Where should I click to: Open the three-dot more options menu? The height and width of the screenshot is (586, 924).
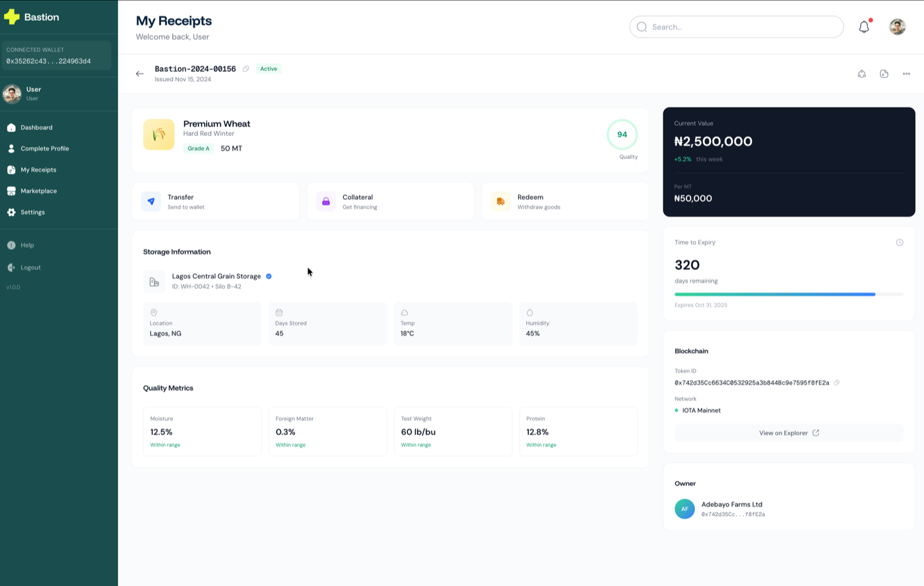tap(906, 74)
